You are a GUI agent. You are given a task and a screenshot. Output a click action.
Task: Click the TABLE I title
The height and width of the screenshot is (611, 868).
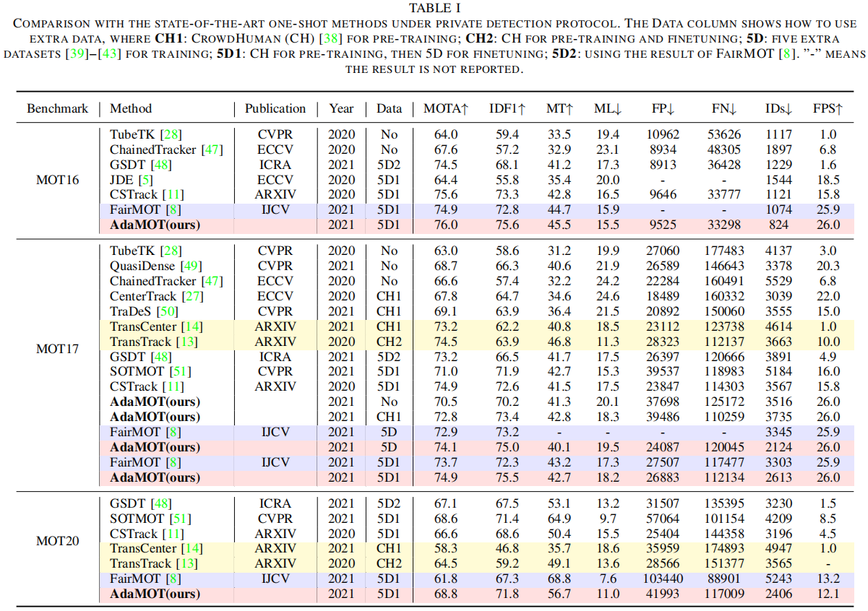434,8
